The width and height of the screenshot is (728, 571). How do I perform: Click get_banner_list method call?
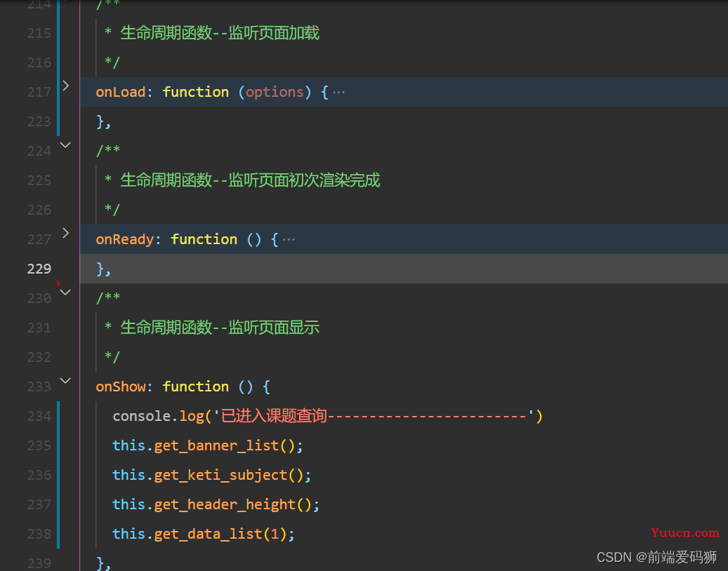point(216,445)
